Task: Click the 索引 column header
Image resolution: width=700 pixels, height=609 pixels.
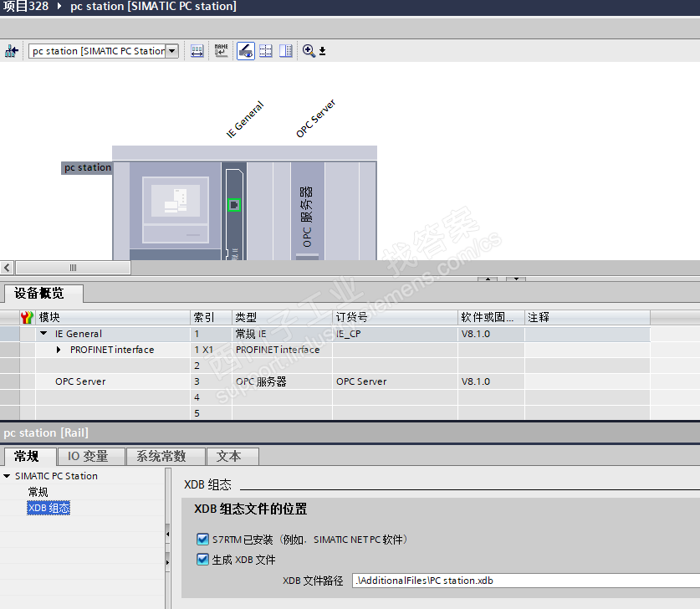Action: click(211, 317)
